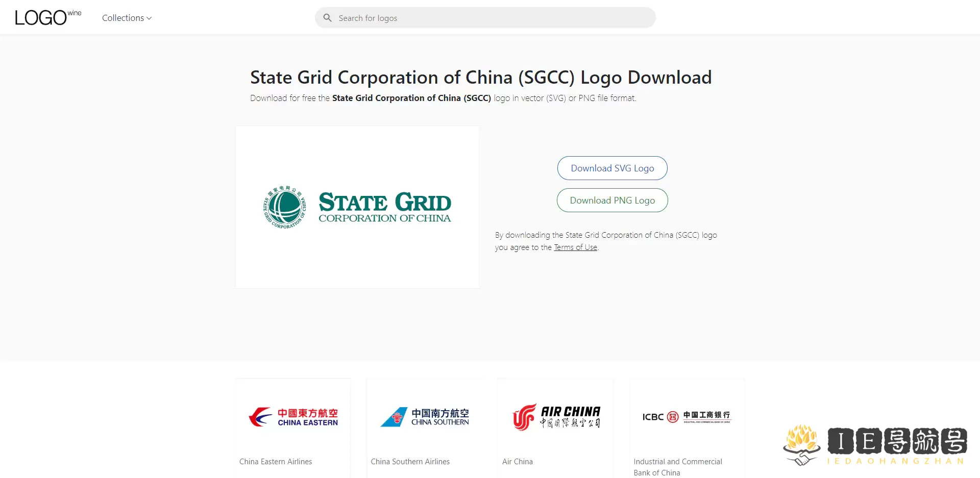Click the LOGO.wine site logo

[47, 18]
